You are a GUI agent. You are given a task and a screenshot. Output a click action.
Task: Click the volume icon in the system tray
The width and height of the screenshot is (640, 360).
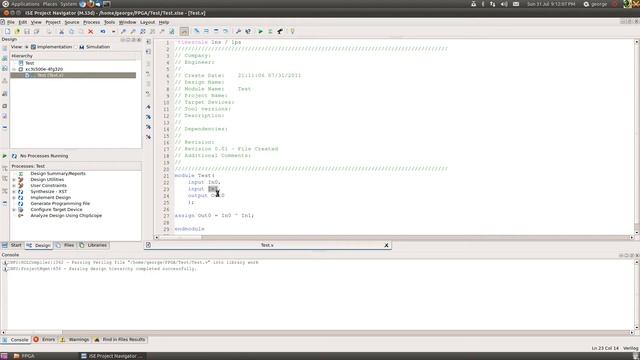tap(504, 4)
